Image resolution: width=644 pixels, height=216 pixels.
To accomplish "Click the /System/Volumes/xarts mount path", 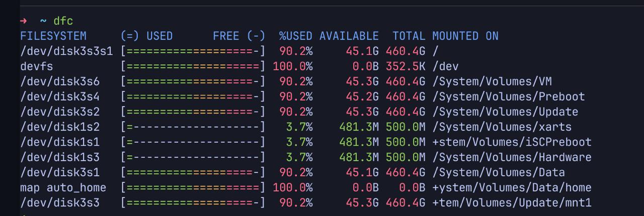I will (502, 127).
